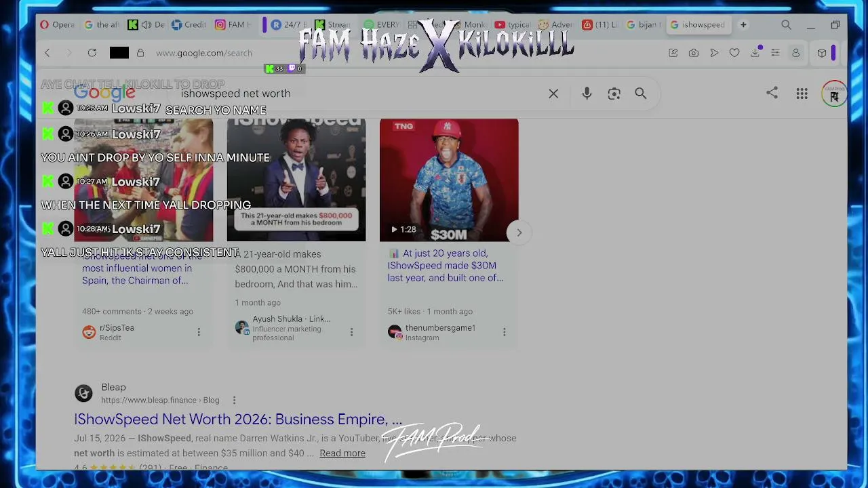868x488 pixels.
Task: Open options for the Ayush Shukla result
Action: pyautogui.click(x=351, y=332)
